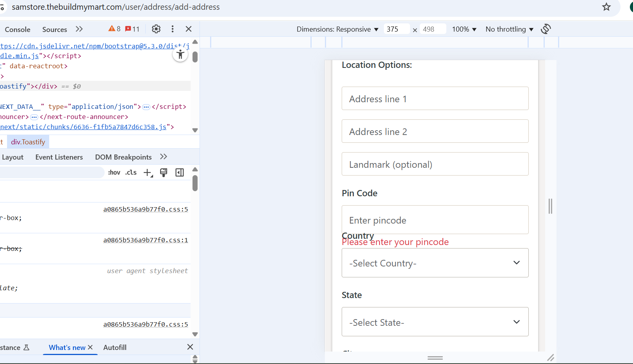Grab the viewport bottom resize handle

click(x=435, y=358)
